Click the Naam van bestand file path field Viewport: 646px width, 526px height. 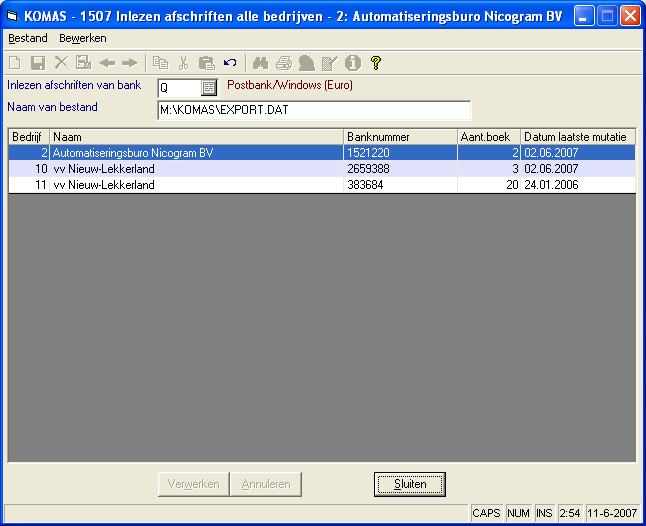[x=314, y=110]
